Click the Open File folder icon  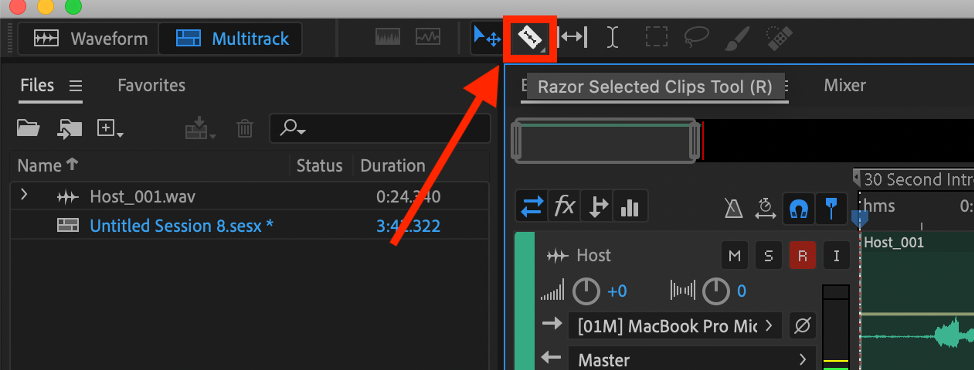29,129
